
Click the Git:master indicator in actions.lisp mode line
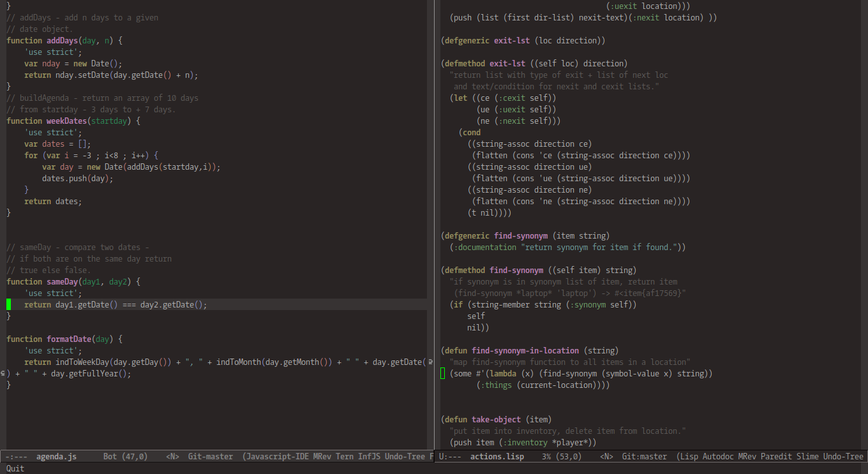[645, 457]
